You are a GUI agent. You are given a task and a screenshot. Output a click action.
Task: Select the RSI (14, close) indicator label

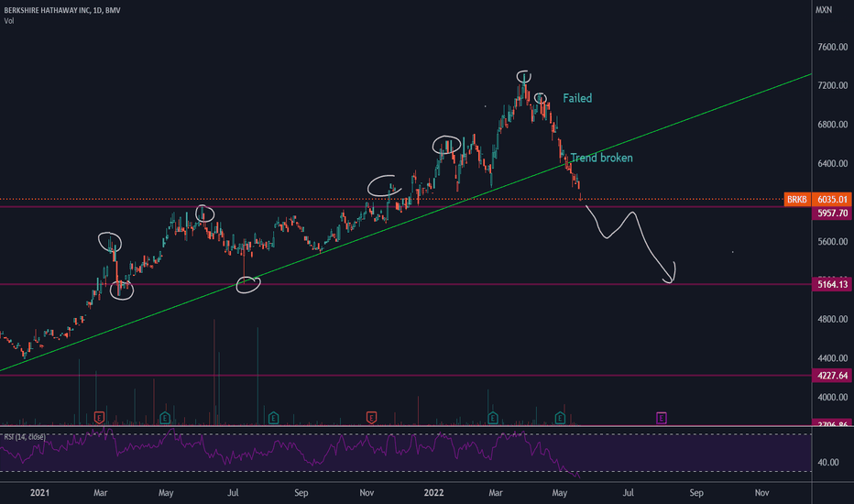25,437
